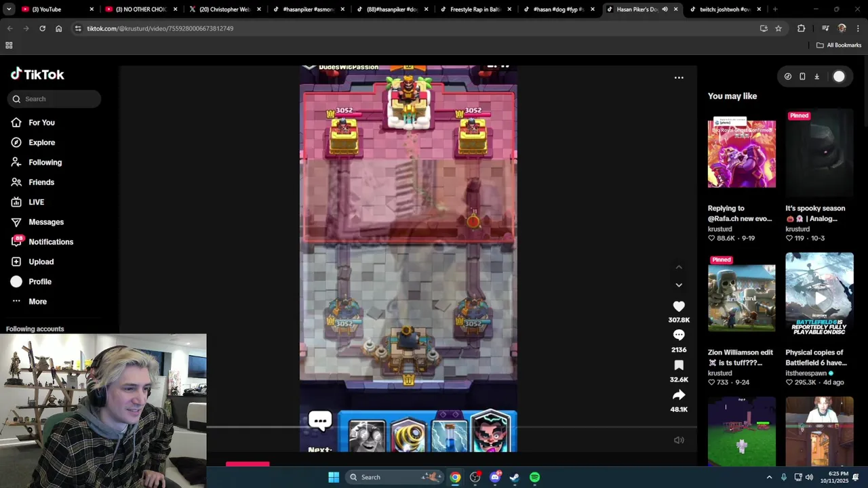Click the Get app phone icon
Viewport: 868px width, 488px height.
[x=802, y=77]
